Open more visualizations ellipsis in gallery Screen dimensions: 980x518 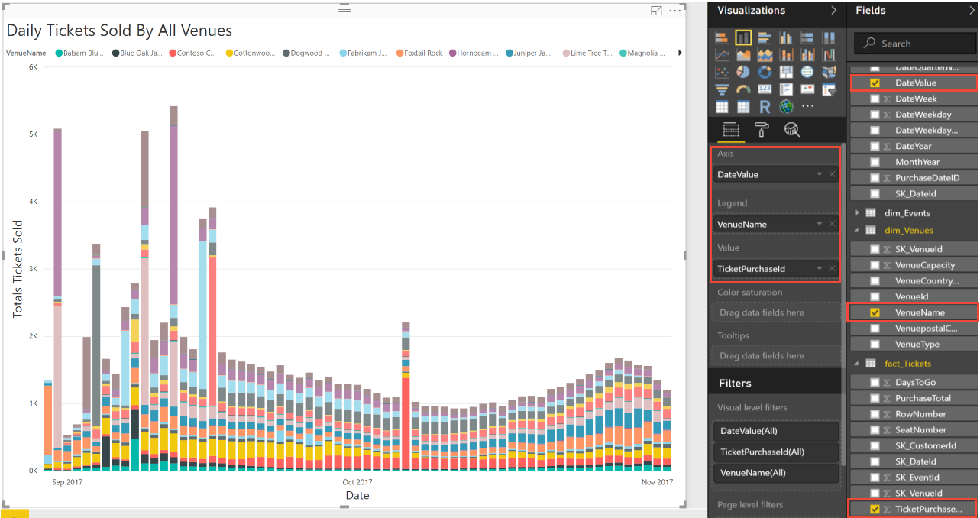[807, 107]
